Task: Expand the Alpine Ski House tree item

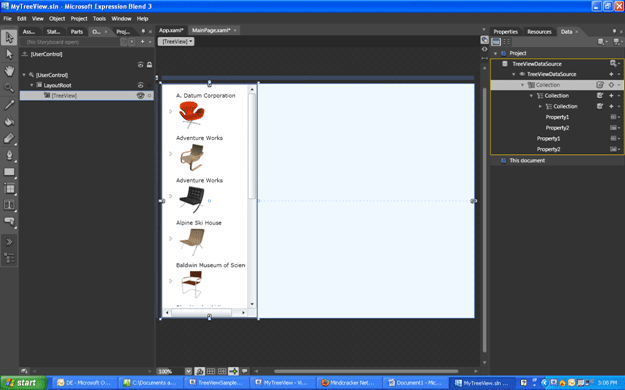Action: (x=170, y=238)
